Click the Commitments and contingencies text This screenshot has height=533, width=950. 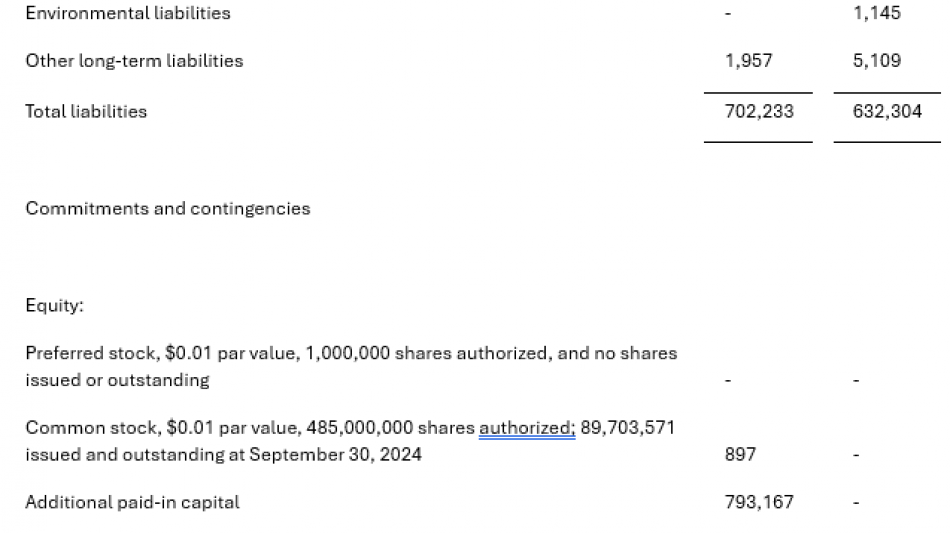point(168,209)
